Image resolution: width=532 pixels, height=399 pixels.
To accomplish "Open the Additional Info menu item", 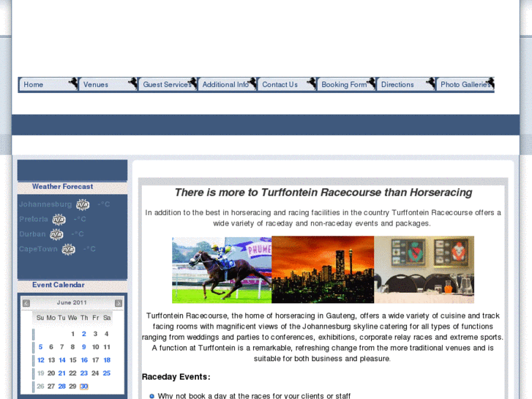I will click(x=227, y=84).
